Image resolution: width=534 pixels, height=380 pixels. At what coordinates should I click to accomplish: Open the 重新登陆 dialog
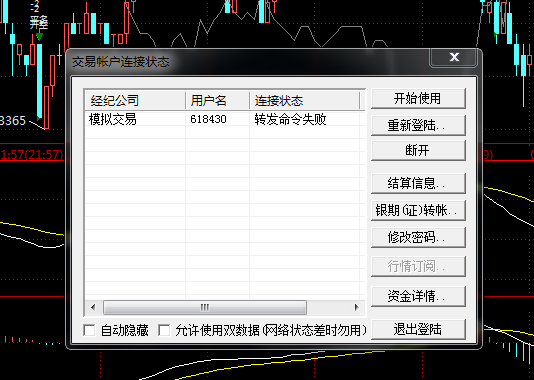pos(418,126)
